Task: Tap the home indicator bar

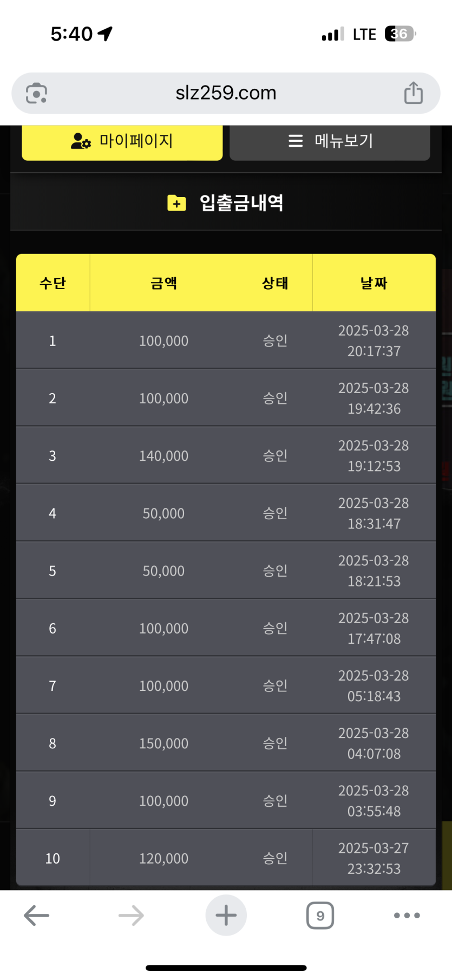Action: [226, 968]
